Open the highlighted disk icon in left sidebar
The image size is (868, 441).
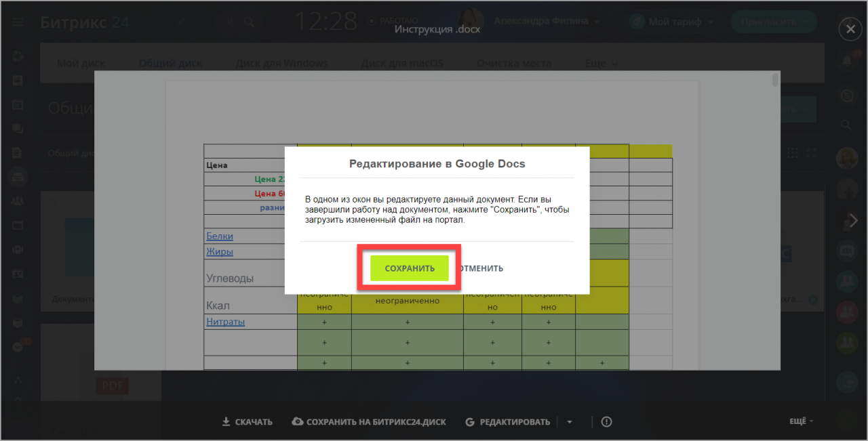[x=18, y=176]
